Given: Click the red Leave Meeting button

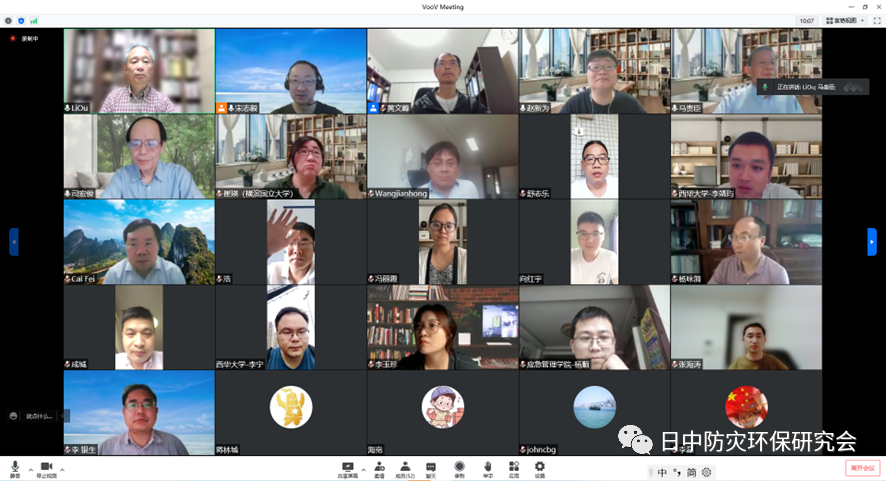Looking at the screenshot, I should (x=862, y=467).
